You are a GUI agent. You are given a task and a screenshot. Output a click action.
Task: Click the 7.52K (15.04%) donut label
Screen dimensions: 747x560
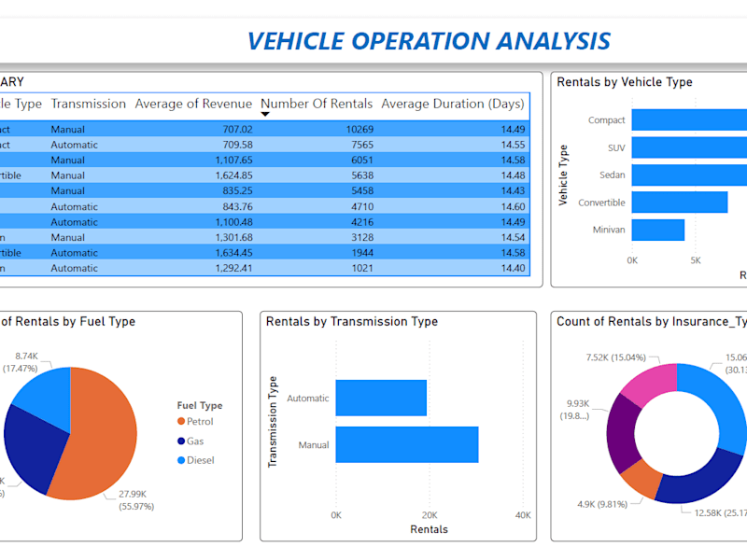pos(616,357)
